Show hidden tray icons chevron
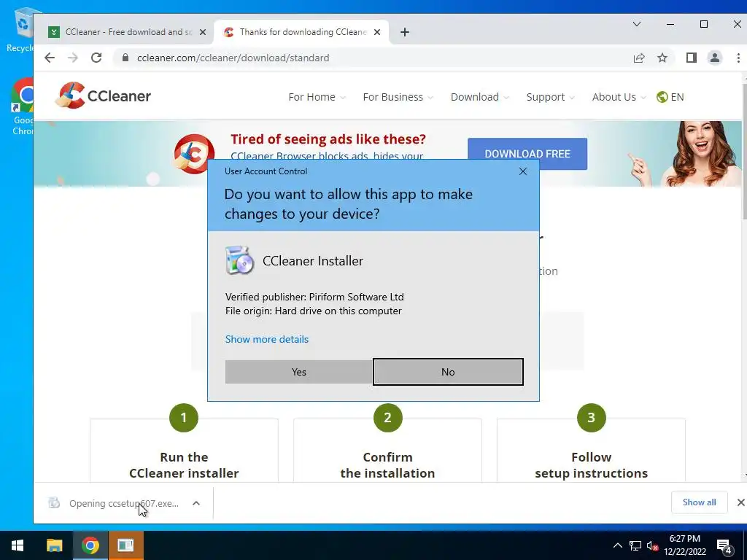Image resolution: width=747 pixels, height=560 pixels. click(617, 545)
